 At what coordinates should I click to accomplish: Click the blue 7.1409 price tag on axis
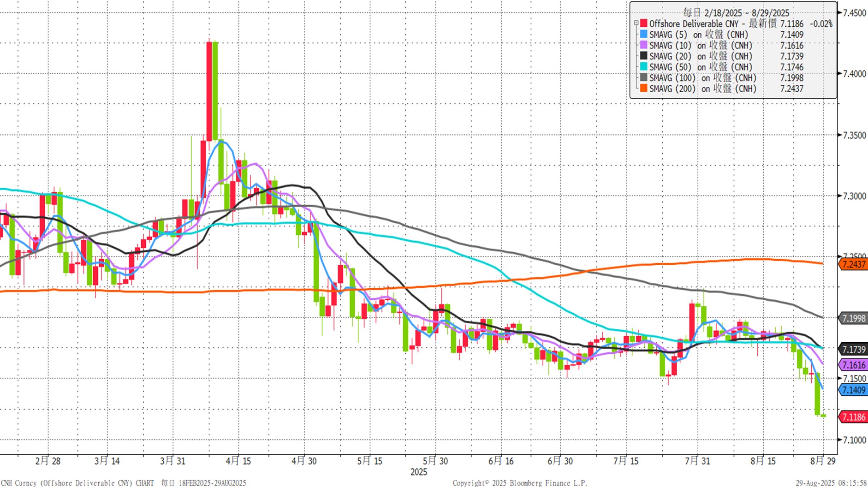click(853, 390)
